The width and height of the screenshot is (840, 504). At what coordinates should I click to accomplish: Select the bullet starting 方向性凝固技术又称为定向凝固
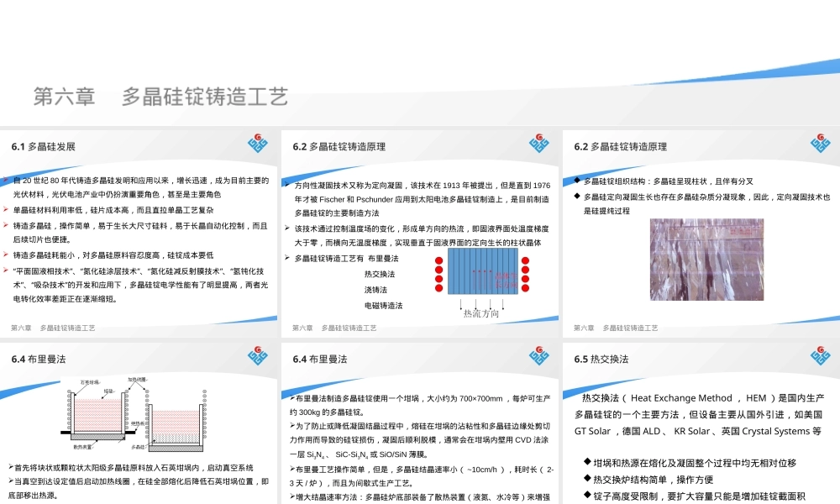pos(417,199)
